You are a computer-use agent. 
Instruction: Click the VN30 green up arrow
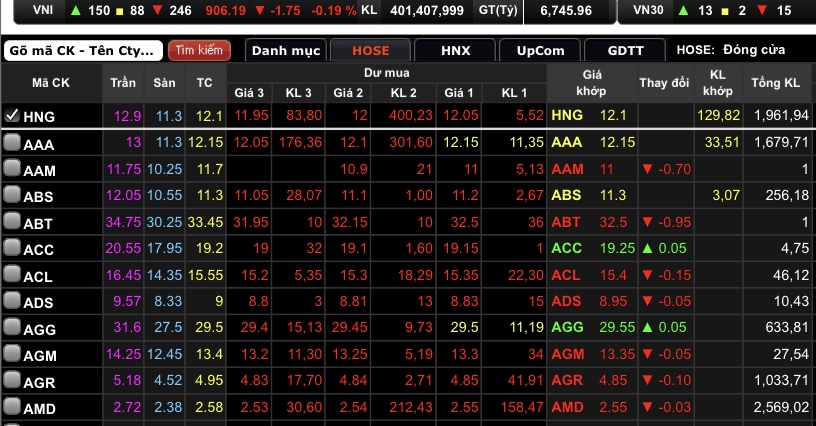coord(683,10)
